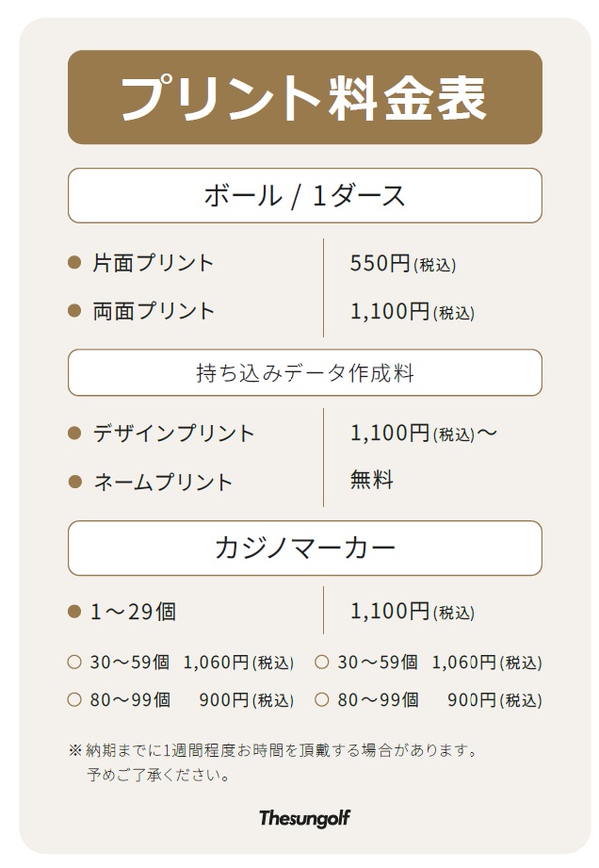Select the right-column 30〜59個 radio circle
Image resolution: width=599 pixels, height=868 pixels.
(322, 663)
